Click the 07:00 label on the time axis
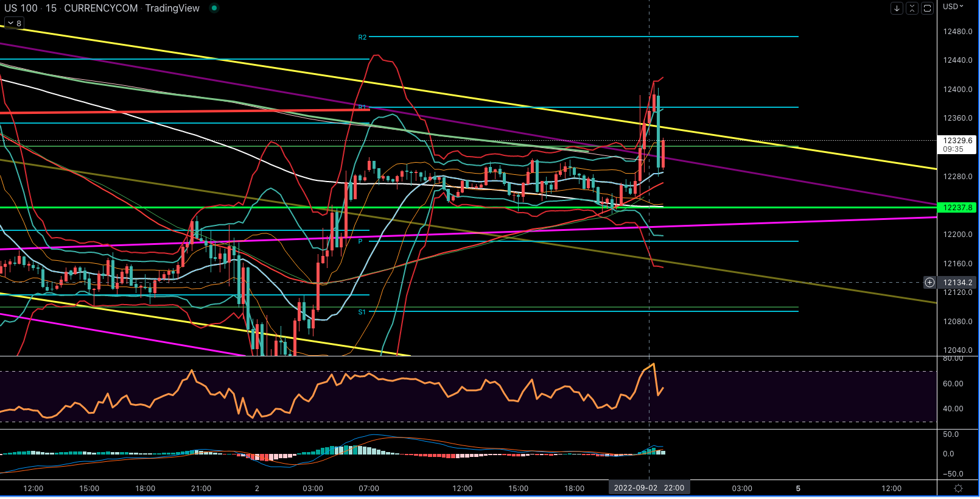The image size is (980, 499). click(369, 489)
